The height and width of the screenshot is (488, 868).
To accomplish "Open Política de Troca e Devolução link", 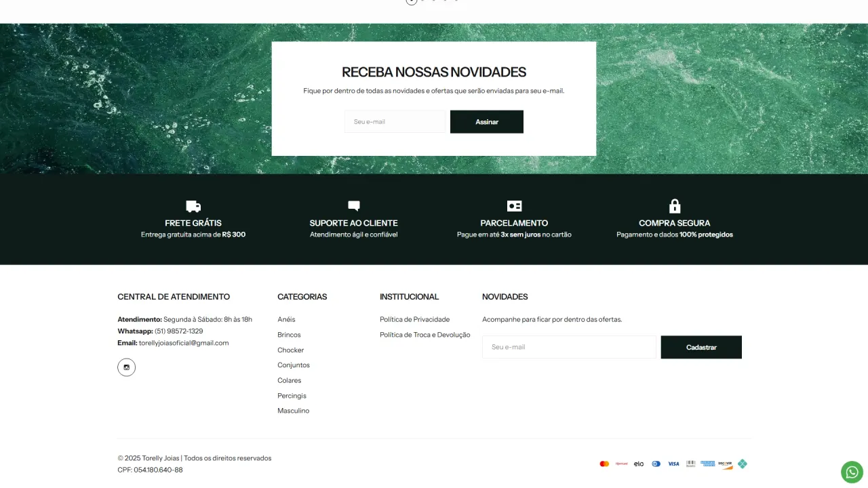I will click(425, 335).
